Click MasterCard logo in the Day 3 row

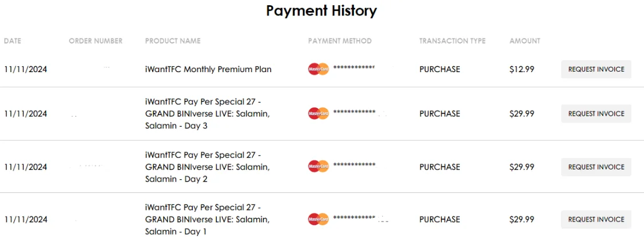[319, 113]
